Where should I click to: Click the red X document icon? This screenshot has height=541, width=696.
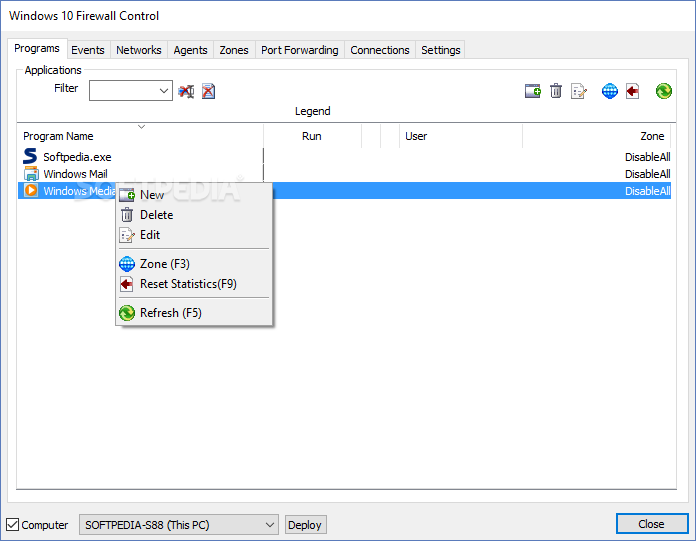point(209,91)
